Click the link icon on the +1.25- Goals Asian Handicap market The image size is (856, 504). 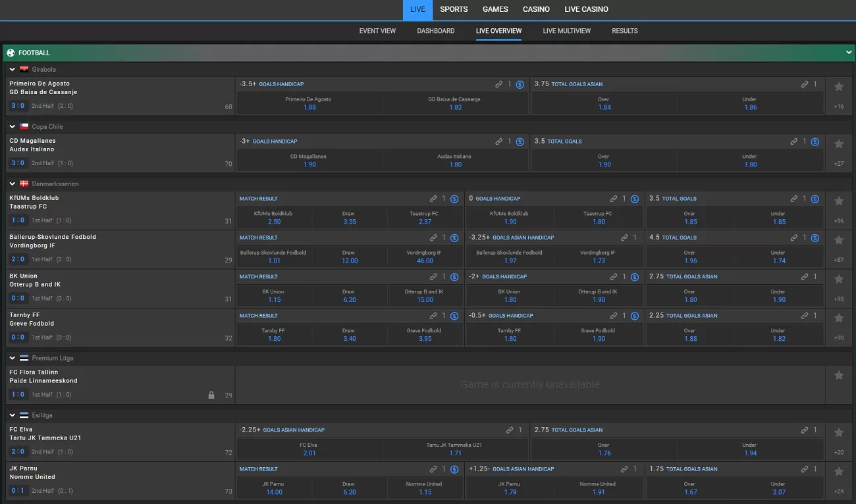click(x=624, y=470)
